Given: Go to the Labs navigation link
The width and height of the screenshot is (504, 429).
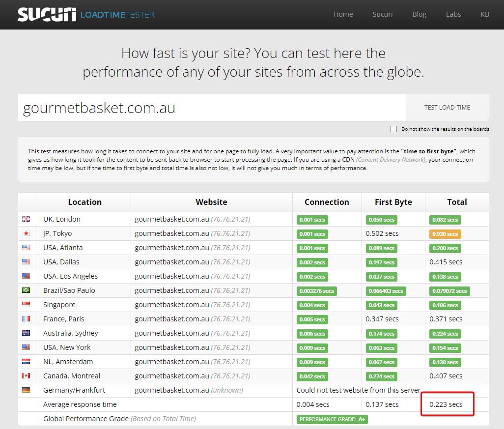Looking at the screenshot, I should (x=453, y=14).
